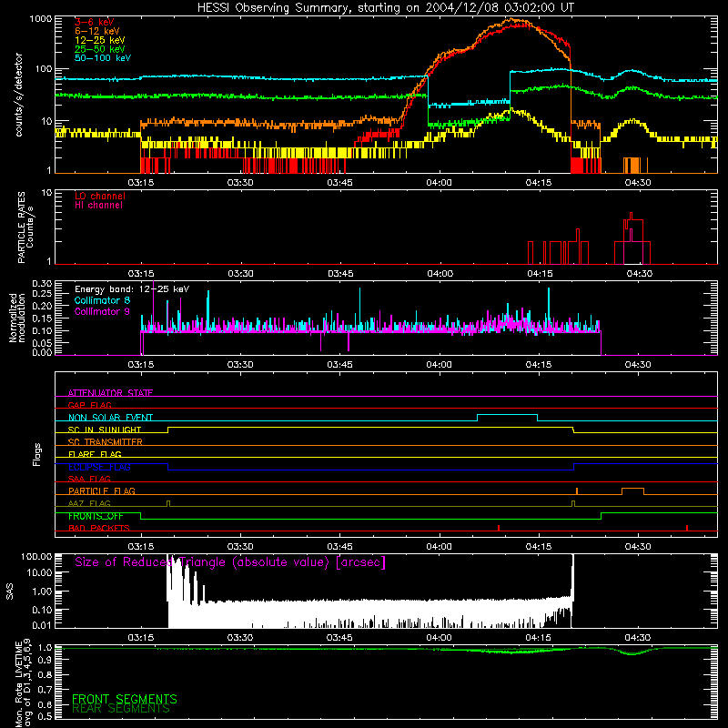728x728 pixels.
Task: Select the 12-25 keV legend label in count-rate panel
Action: (x=99, y=40)
